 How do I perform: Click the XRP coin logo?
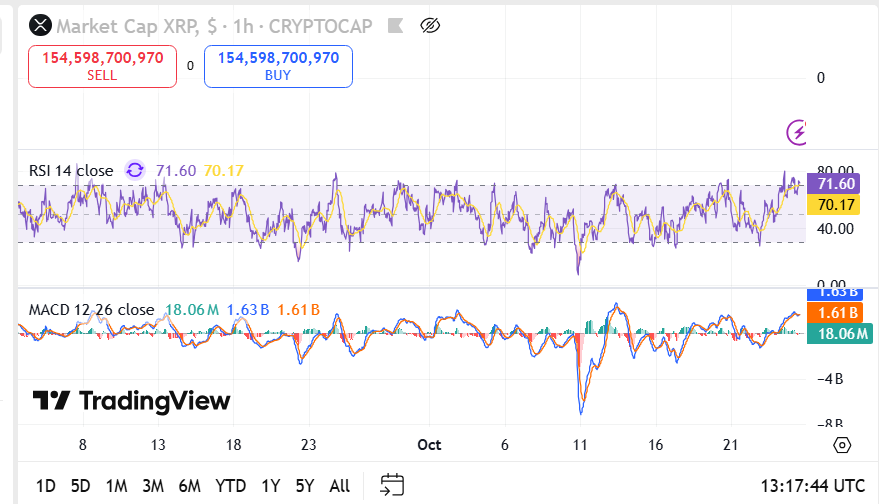41,25
